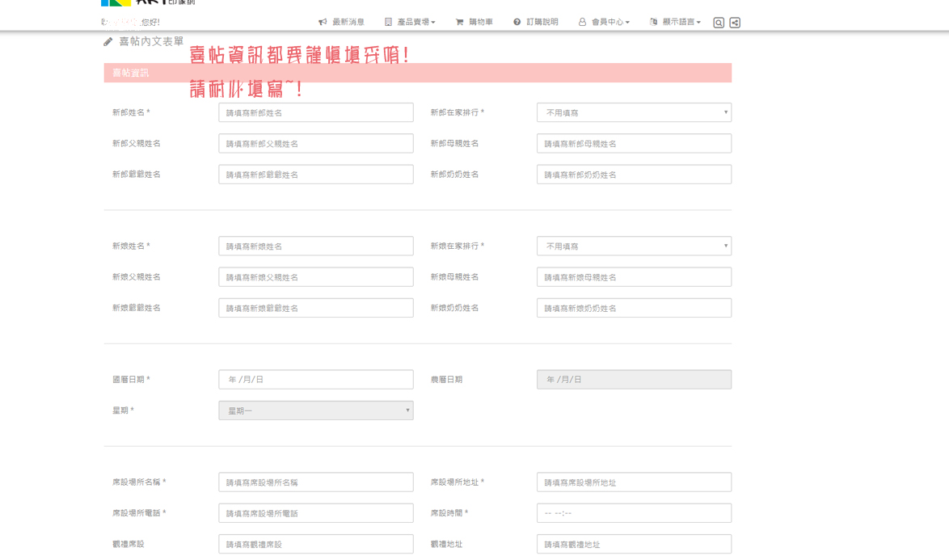Open the 新娘在家排行 dropdown
This screenshot has height=560, width=949.
pyautogui.click(x=634, y=246)
